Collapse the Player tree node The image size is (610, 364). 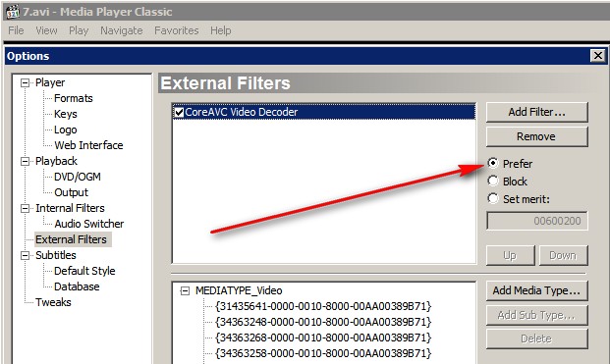point(25,82)
